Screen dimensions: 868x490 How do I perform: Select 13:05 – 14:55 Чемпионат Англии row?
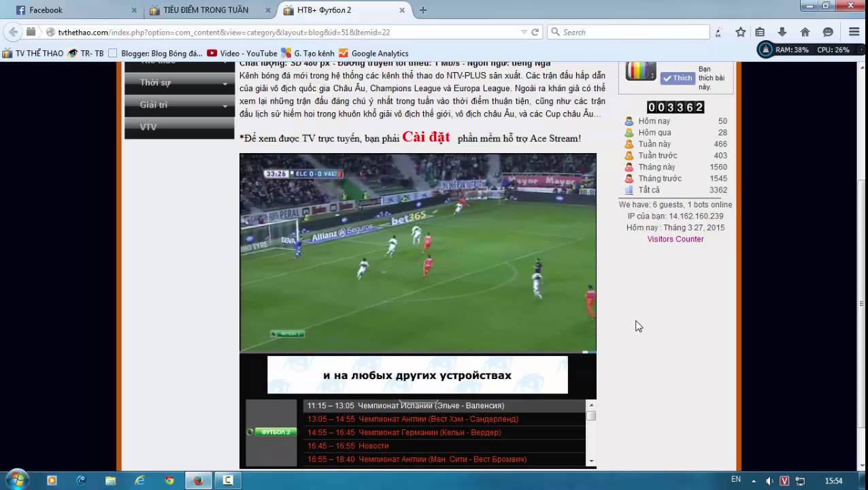pyautogui.click(x=444, y=419)
